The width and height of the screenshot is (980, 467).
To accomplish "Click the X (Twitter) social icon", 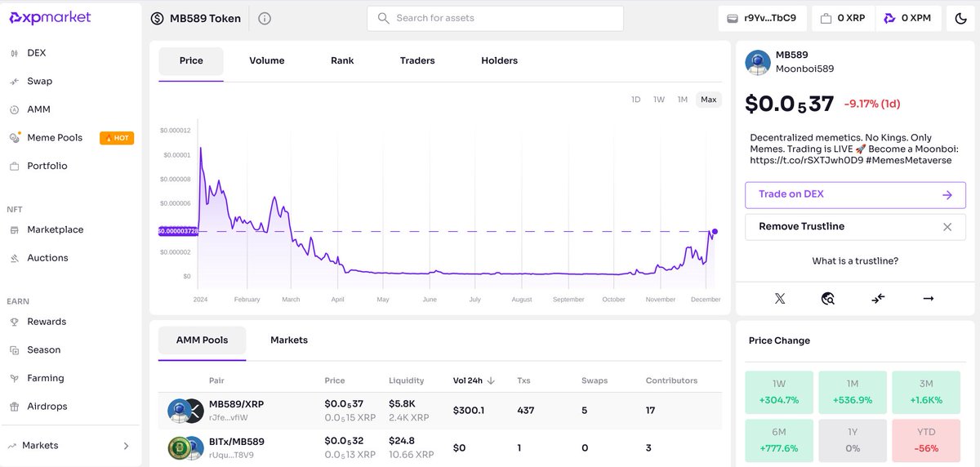I will tap(780, 299).
